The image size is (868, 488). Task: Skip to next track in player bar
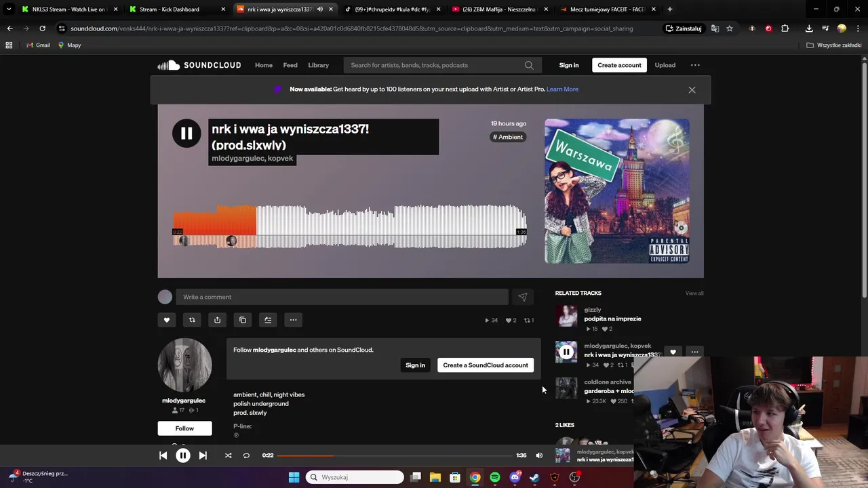coord(203,455)
